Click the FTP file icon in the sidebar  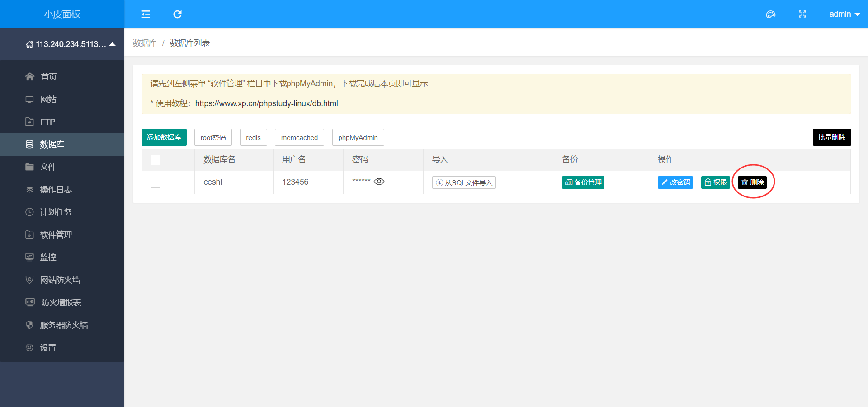point(30,122)
